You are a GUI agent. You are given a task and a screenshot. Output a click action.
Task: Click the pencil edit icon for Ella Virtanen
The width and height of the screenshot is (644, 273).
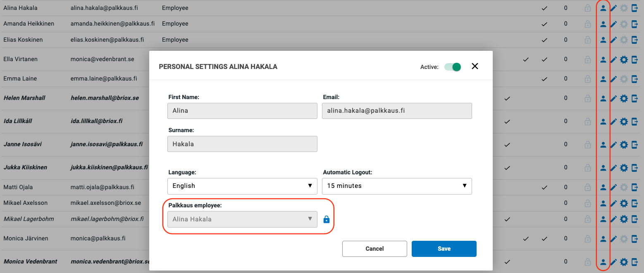613,59
